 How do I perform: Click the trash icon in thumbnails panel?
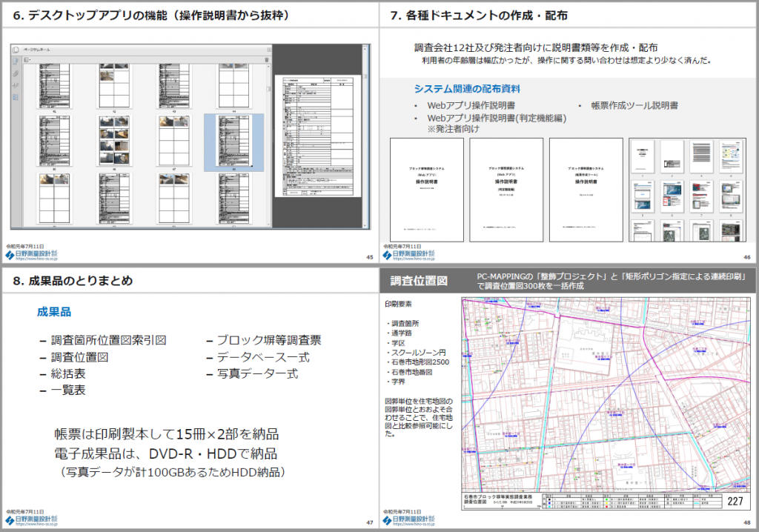pos(266,60)
